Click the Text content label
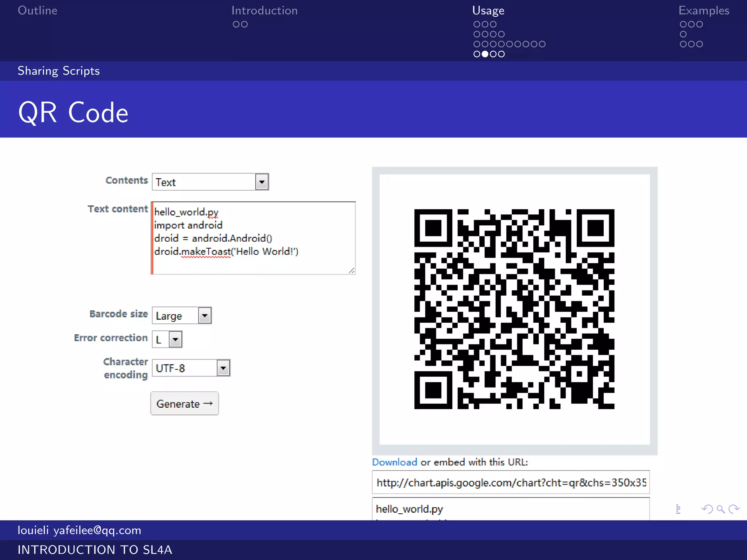Image resolution: width=747 pixels, height=560 pixels. 118,209
